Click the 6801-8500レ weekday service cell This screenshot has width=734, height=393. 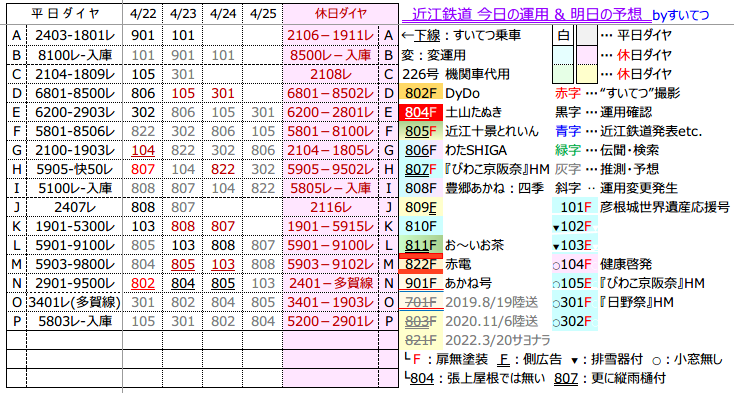[x=74, y=93]
